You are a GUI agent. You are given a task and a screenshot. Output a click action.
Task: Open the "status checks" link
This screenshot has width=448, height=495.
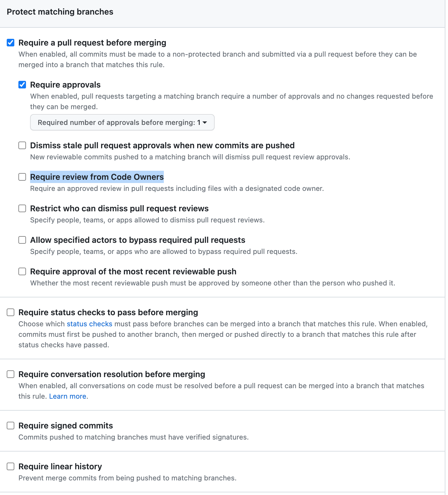click(x=89, y=324)
